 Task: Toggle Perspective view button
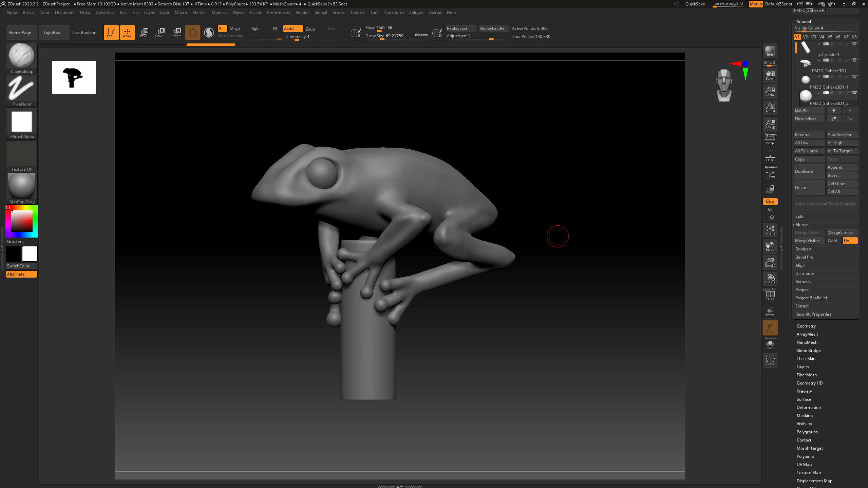click(770, 139)
